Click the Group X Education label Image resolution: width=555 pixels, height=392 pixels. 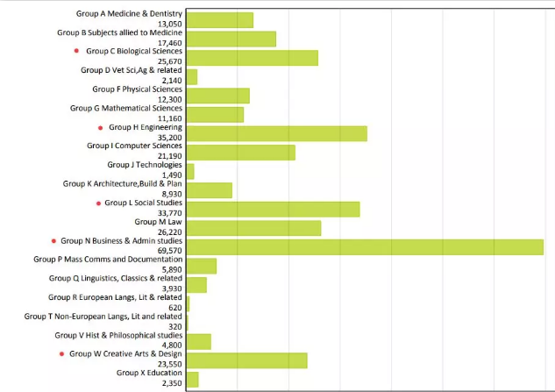click(x=149, y=373)
